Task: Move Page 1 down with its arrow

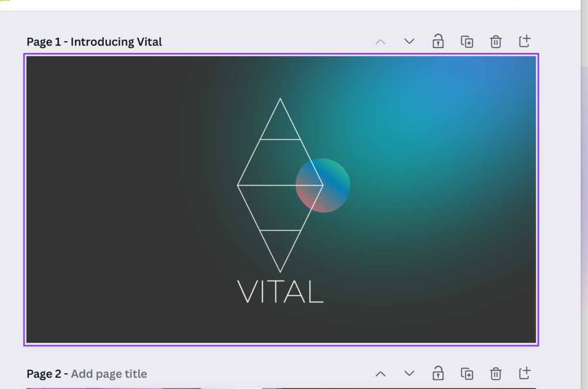Action: (x=409, y=41)
